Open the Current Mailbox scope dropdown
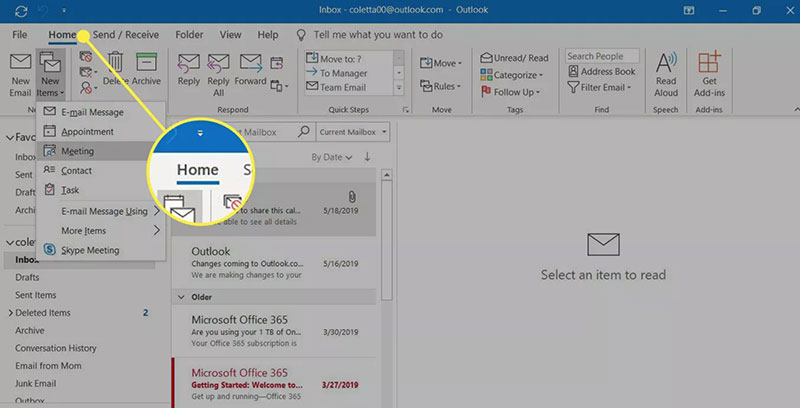 (x=353, y=132)
